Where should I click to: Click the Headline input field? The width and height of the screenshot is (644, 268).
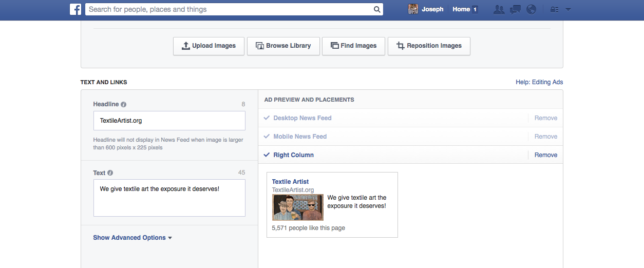[x=169, y=121]
